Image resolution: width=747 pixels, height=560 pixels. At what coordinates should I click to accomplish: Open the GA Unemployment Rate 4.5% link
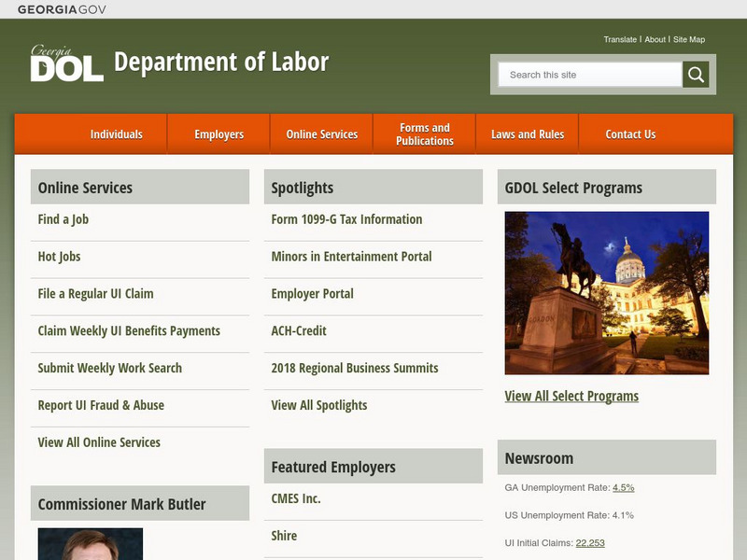(623, 486)
